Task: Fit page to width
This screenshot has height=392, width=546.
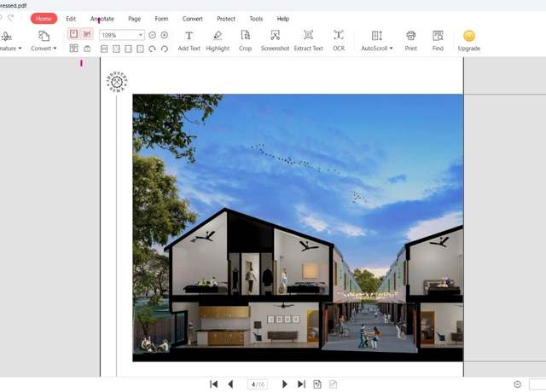Action: [x=128, y=49]
